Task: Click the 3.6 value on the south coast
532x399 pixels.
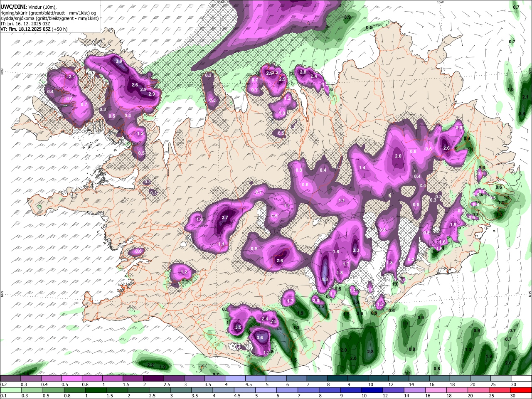Action: pos(260,337)
